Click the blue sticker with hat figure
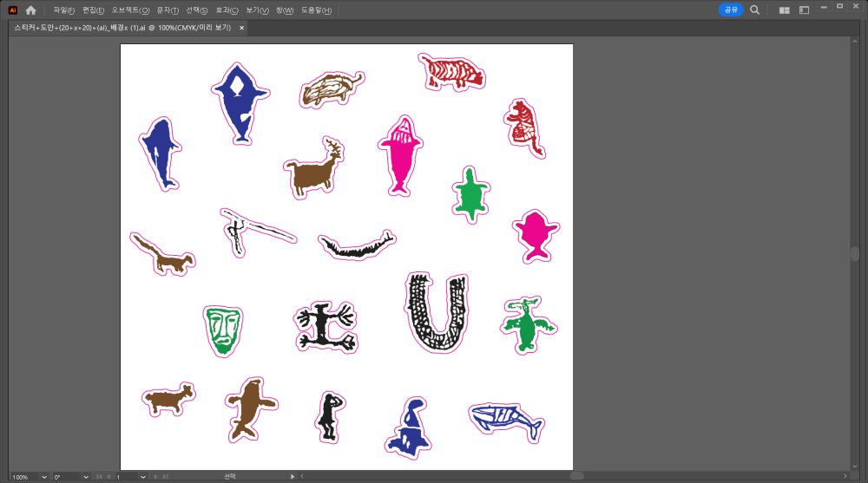Image resolution: width=868 pixels, height=483 pixels. coord(408,428)
